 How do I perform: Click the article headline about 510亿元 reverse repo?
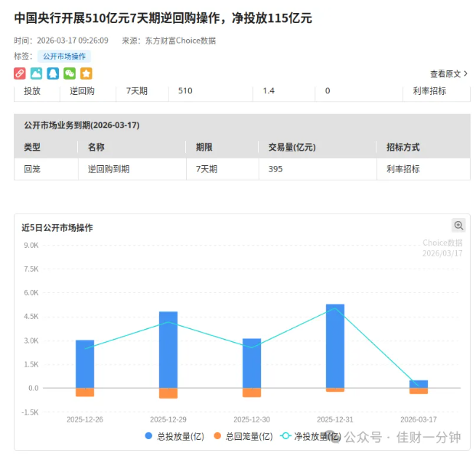(x=163, y=18)
